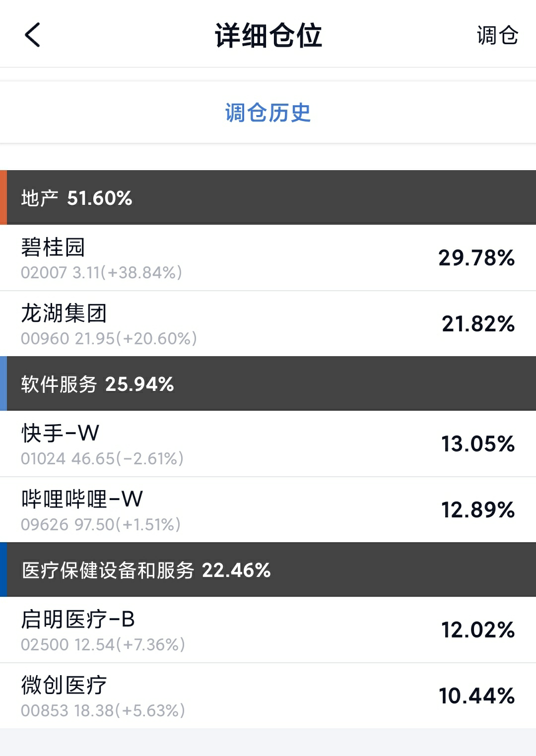The image size is (536, 756).
Task: Tap the orange 地产 color marker
Action: coord(3,197)
